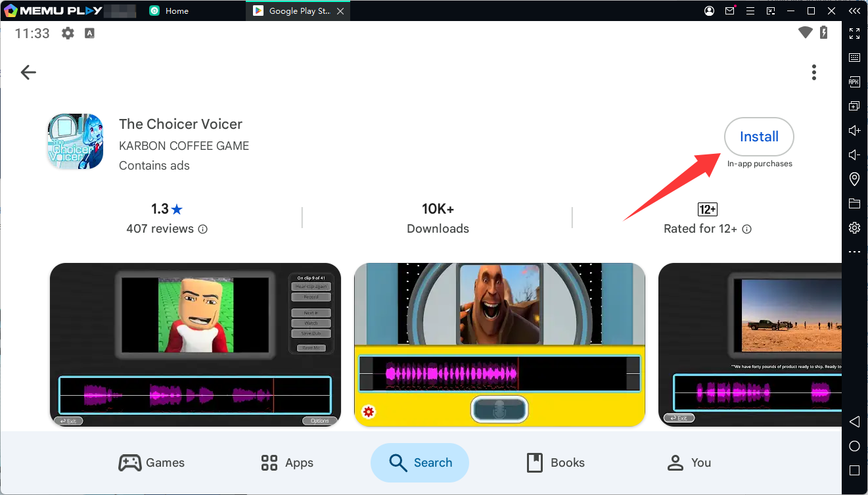Image resolution: width=868 pixels, height=495 pixels.
Task: Tap the Android recents square button
Action: point(855,471)
